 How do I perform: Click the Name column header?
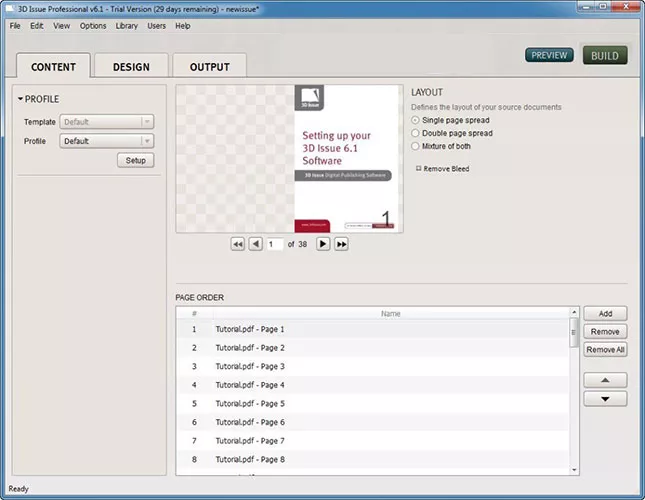pos(391,314)
